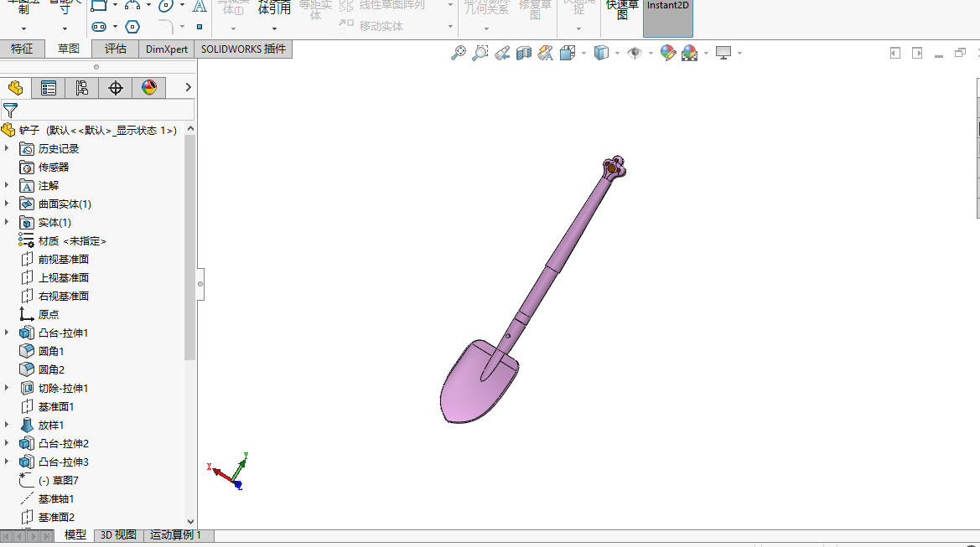Select the 原点 origin item
Image resolution: width=980 pixels, height=547 pixels.
pyautogui.click(x=49, y=314)
